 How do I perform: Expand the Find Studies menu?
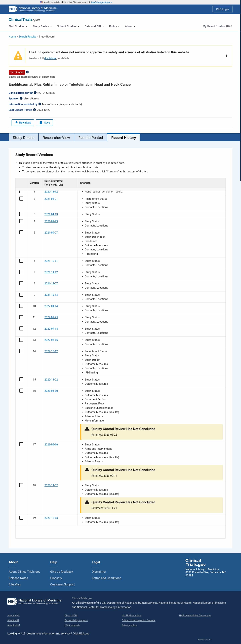click(18, 26)
